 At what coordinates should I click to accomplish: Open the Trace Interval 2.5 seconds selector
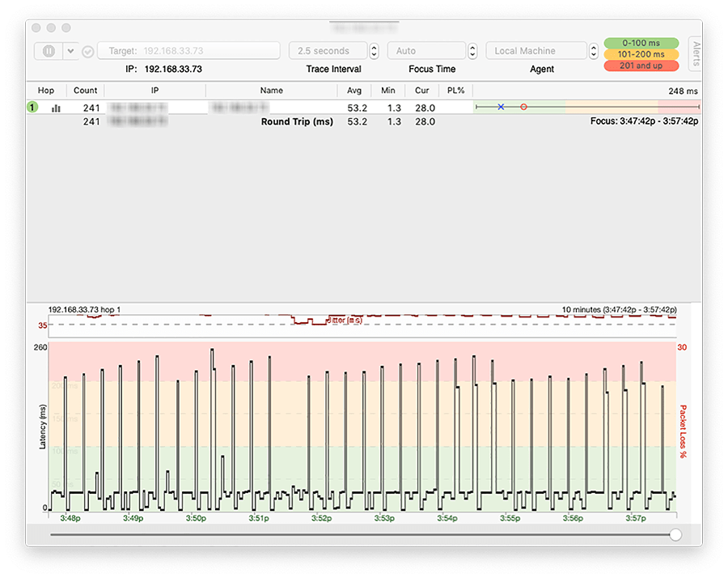click(328, 50)
